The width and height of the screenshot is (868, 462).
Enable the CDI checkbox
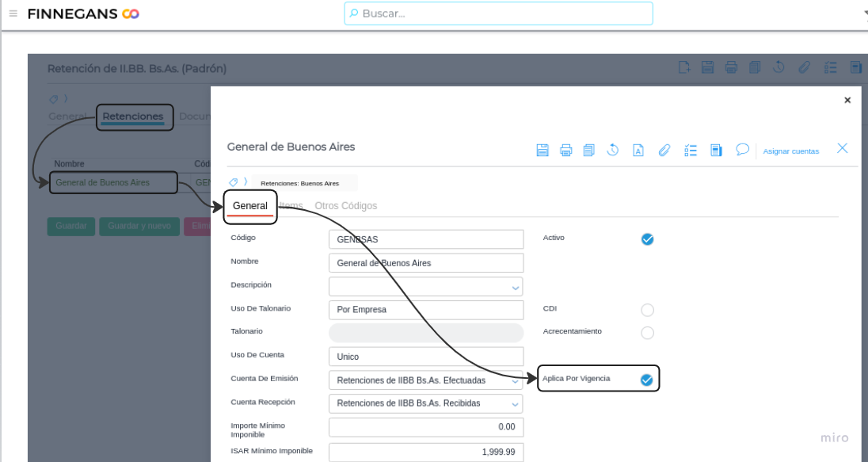pyautogui.click(x=647, y=310)
